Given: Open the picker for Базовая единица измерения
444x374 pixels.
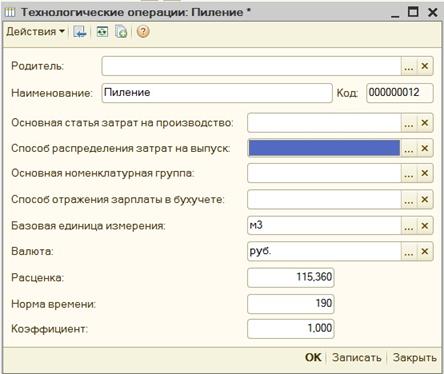Looking at the screenshot, I should click(409, 226).
